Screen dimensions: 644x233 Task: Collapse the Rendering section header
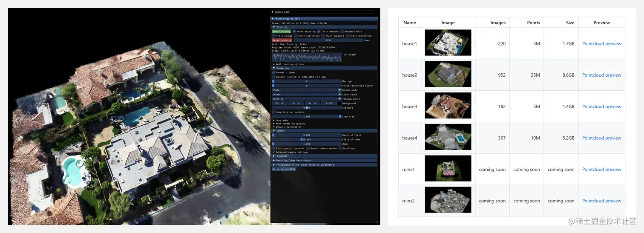(x=324, y=68)
